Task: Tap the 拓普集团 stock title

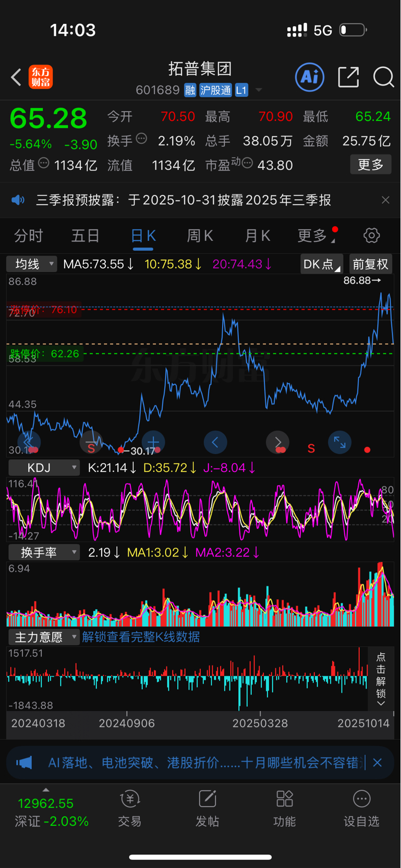Action: tap(200, 69)
